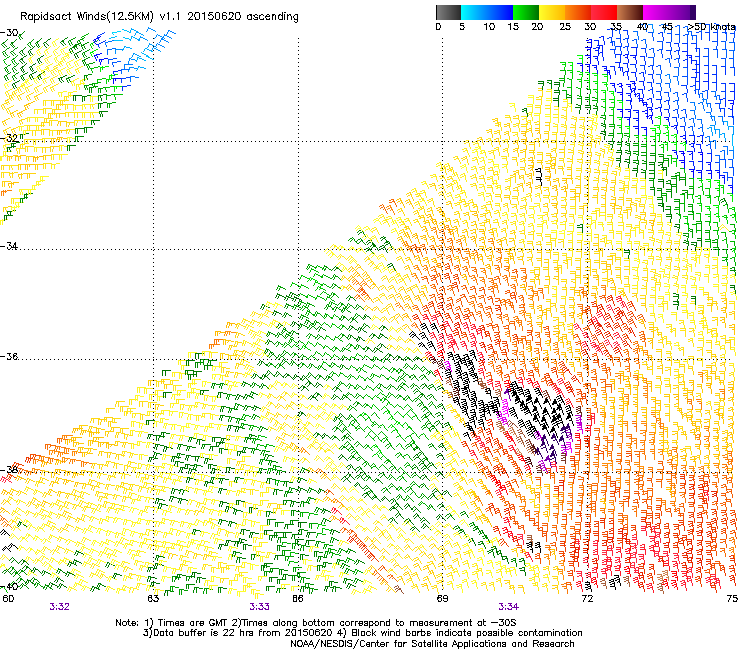Click the 'Data buffer is 22 hrs' note line
The height and width of the screenshot is (650, 740).
tap(362, 633)
